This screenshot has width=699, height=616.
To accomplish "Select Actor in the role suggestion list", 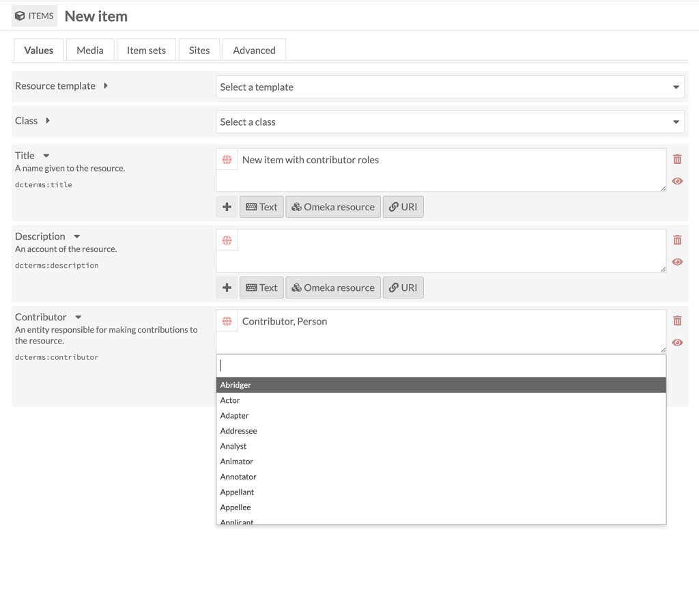I will pos(230,400).
